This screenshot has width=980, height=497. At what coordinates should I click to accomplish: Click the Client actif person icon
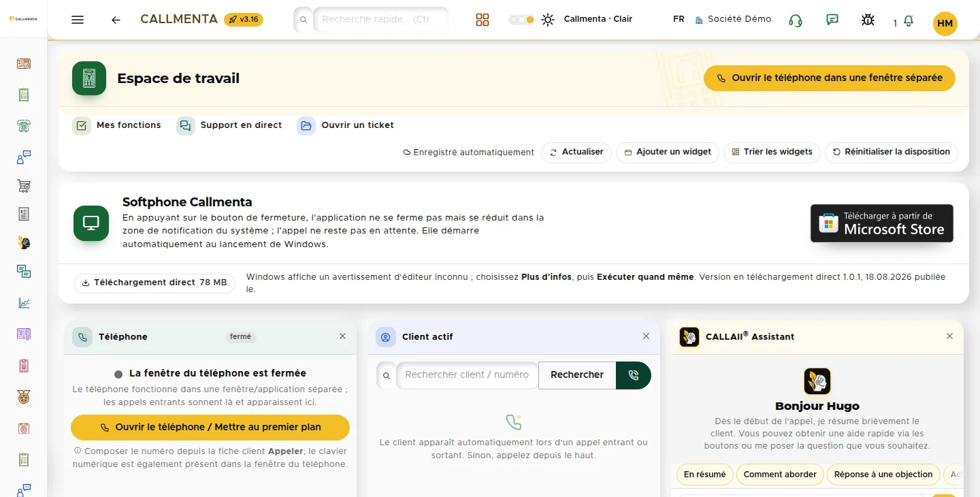click(x=386, y=337)
